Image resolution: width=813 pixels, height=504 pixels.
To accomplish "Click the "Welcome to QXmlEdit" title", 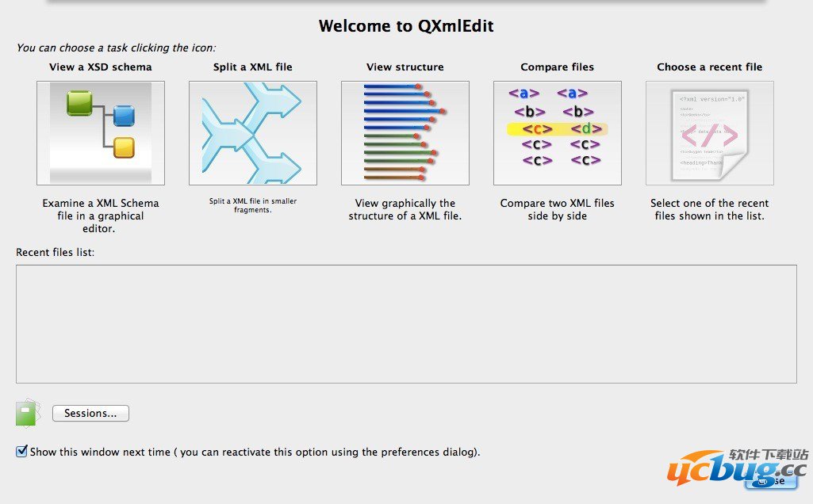I will 406,26.
